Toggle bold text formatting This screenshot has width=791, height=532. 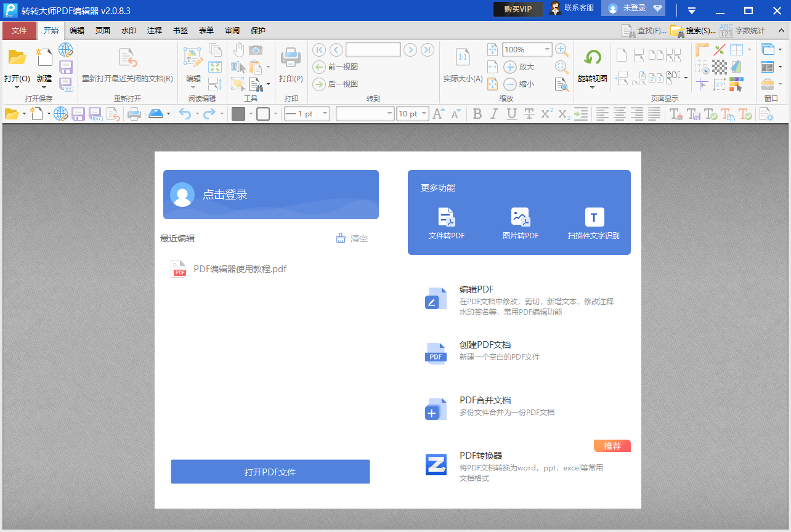click(477, 114)
